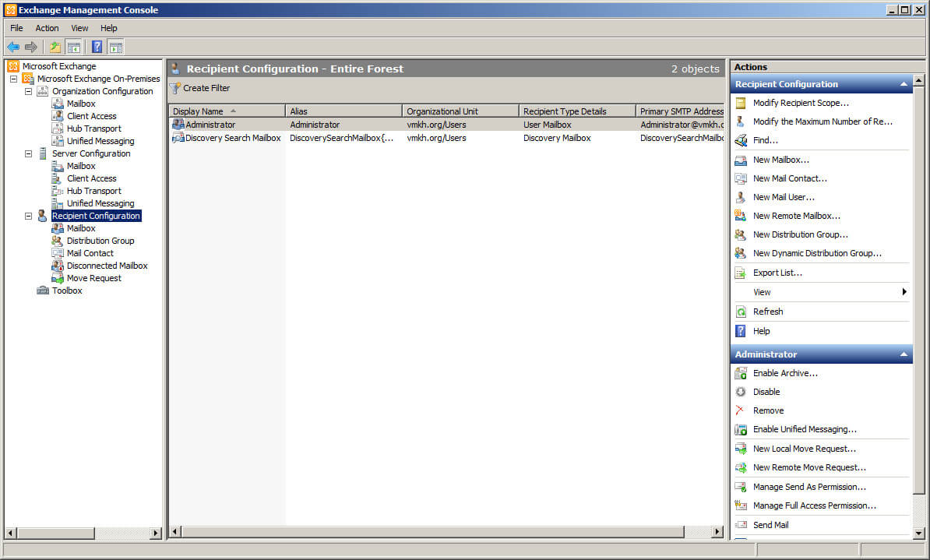Click the New Mail User action icon
930x560 pixels.
tap(740, 197)
